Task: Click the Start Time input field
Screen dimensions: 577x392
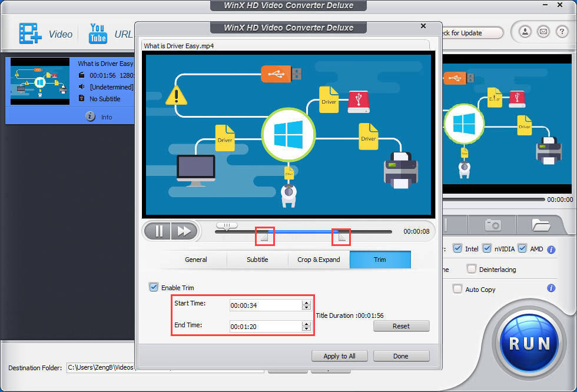Action: tap(266, 305)
